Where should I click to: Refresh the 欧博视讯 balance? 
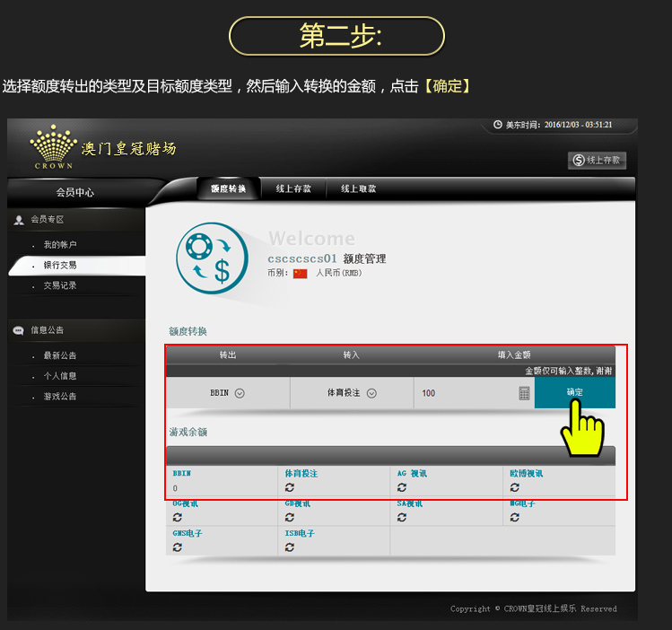click(x=514, y=487)
